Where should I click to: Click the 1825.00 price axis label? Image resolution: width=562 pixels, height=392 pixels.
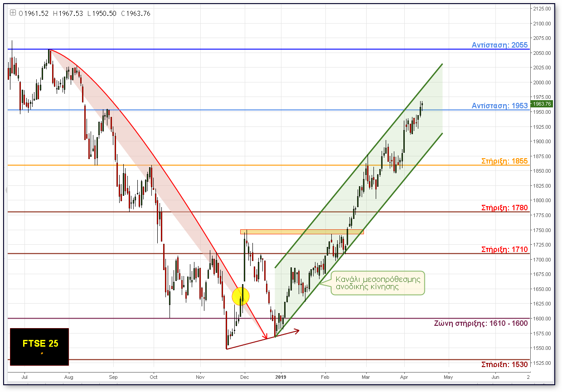tap(542, 185)
